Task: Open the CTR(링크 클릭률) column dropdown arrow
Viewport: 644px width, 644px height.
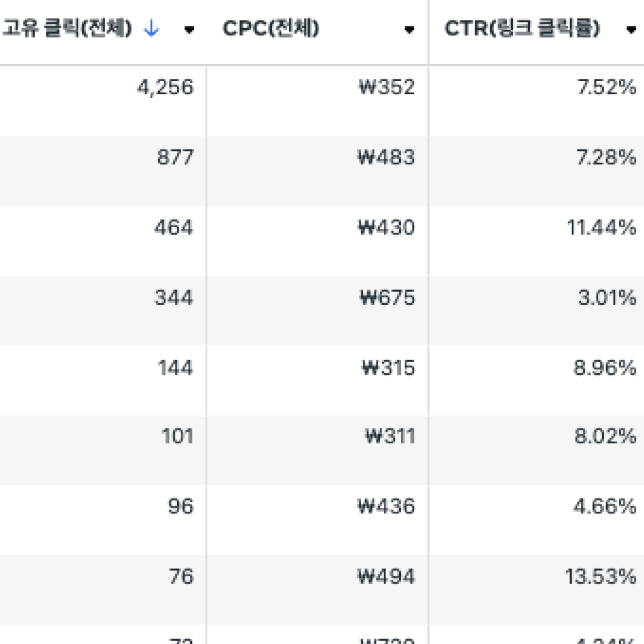Action: (x=631, y=30)
